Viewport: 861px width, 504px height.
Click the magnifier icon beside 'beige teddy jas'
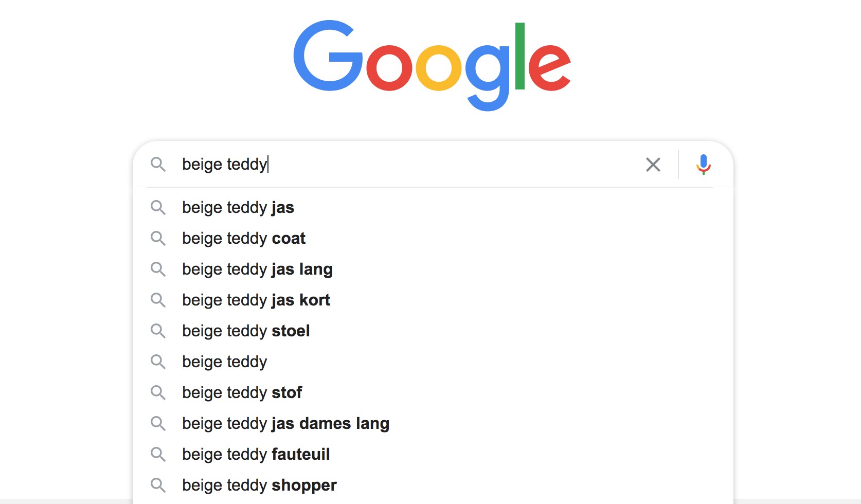[x=158, y=208]
